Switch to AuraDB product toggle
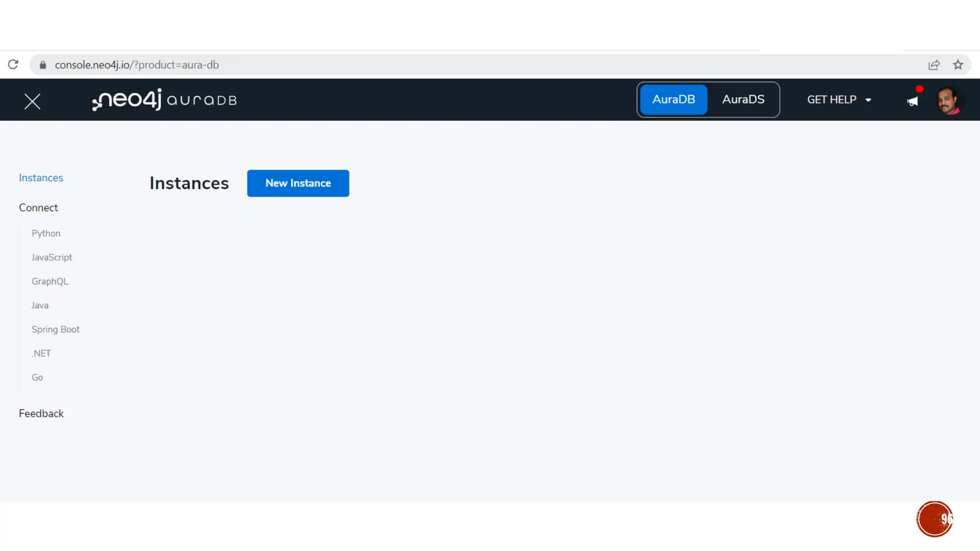The image size is (980, 551). 673,99
